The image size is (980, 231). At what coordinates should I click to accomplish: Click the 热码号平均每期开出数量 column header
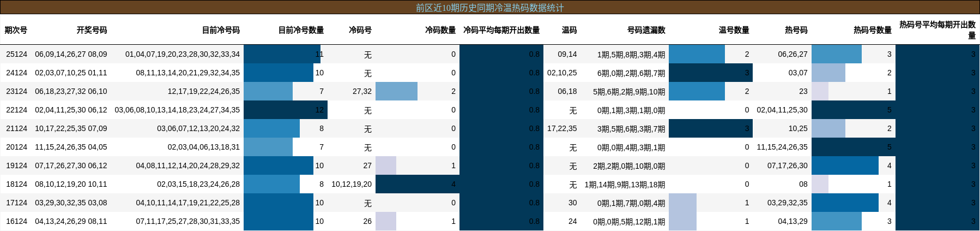click(x=937, y=30)
